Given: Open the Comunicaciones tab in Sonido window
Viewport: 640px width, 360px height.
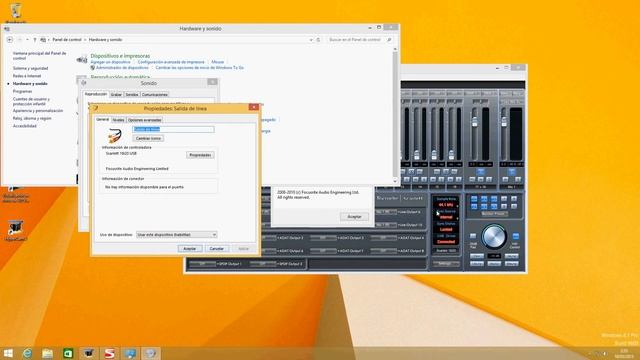Looking at the screenshot, I should pos(155,94).
